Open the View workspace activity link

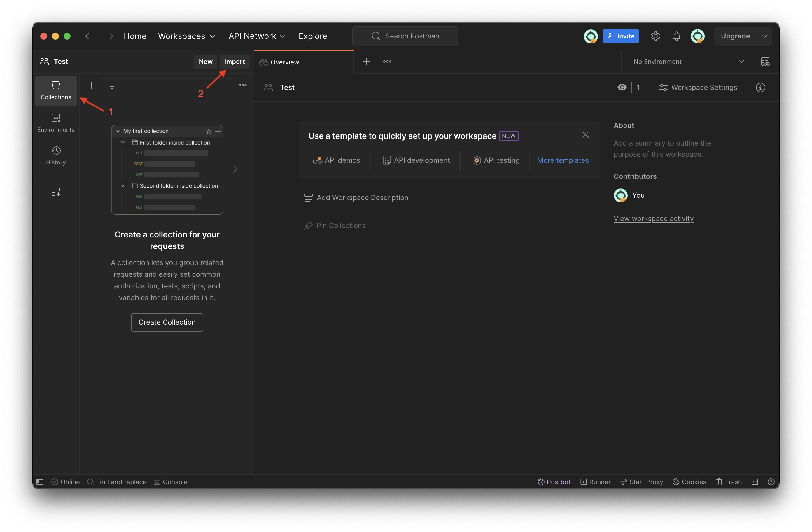point(653,218)
